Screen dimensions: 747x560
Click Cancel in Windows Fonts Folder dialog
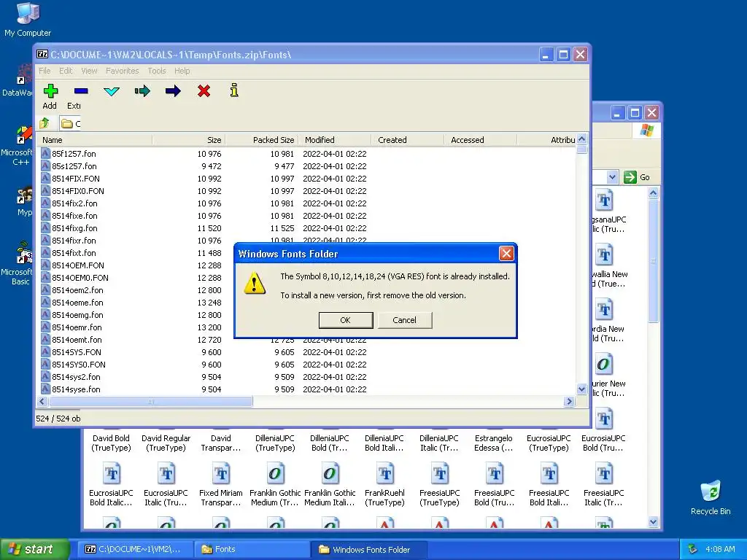[404, 320]
